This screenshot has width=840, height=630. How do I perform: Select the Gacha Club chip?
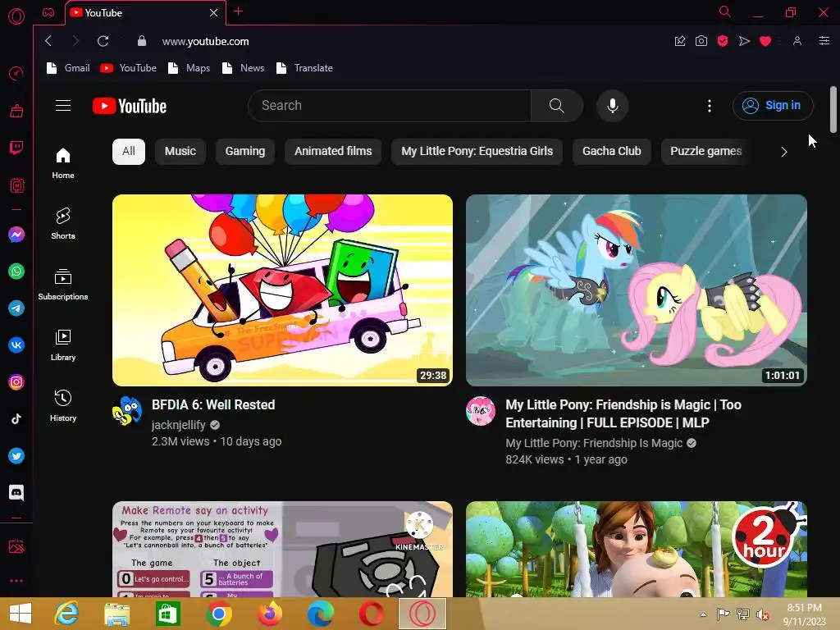point(611,152)
